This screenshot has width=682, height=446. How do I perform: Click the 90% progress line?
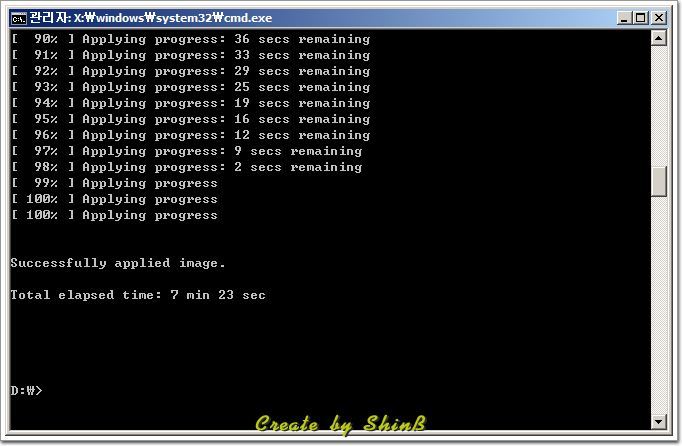tap(191, 39)
